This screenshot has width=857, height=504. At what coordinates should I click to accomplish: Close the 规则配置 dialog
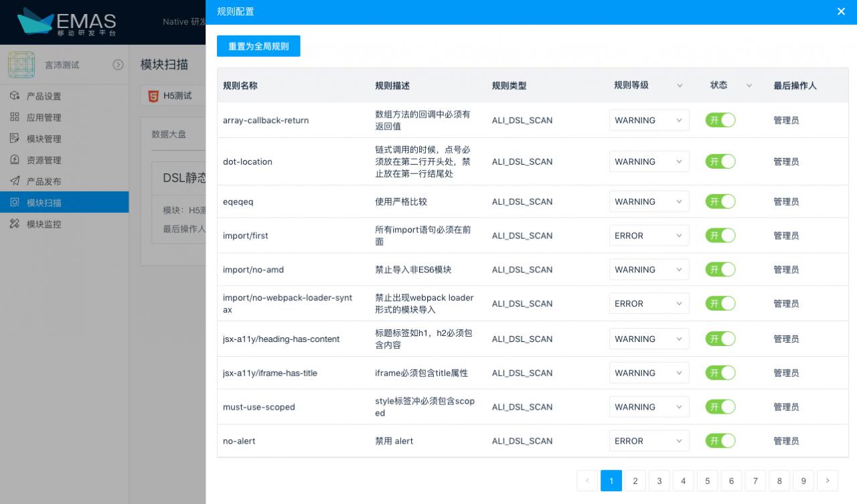tap(842, 11)
